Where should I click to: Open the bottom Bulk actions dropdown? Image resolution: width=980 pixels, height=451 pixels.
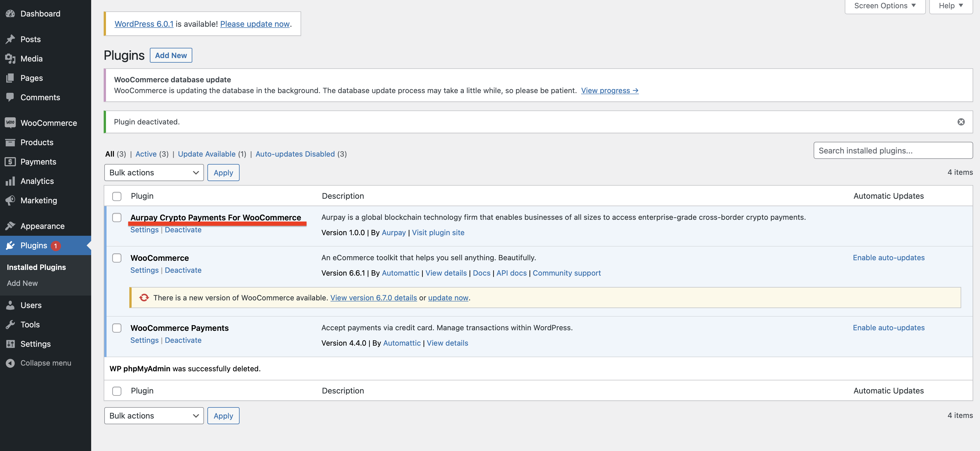(x=154, y=416)
